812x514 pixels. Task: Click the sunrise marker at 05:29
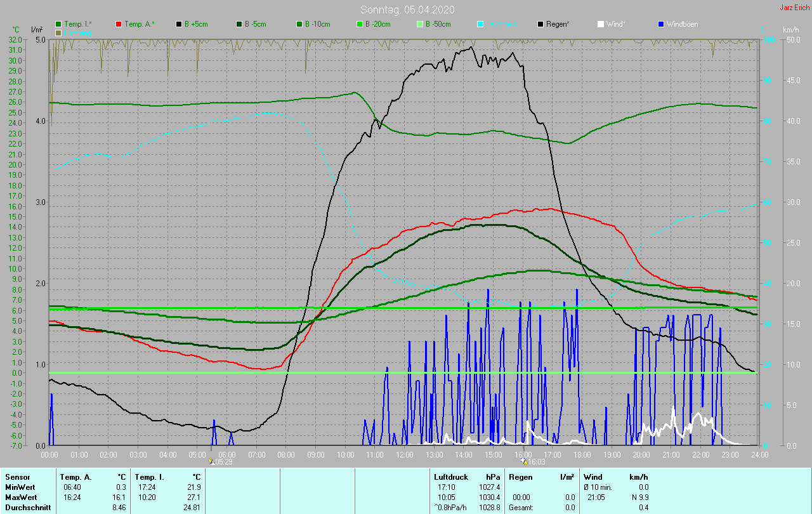[212, 461]
